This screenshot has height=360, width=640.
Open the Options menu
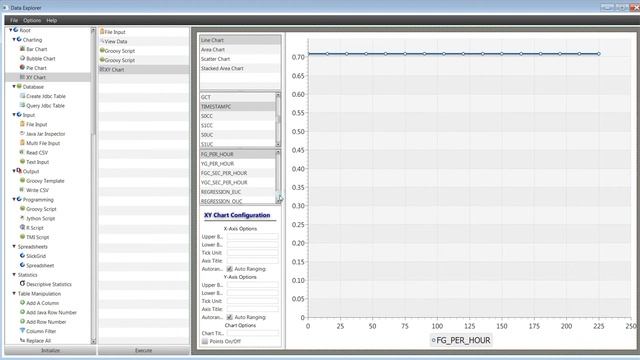click(x=32, y=20)
